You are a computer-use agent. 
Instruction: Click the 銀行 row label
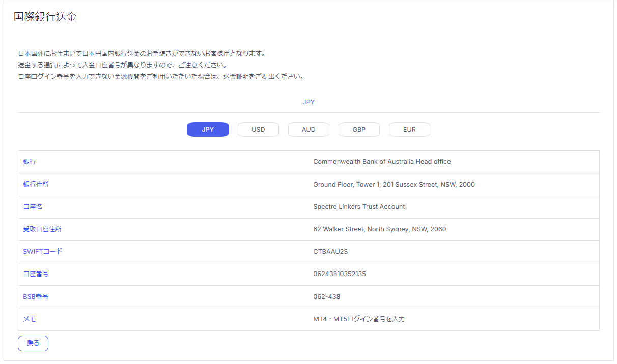(x=30, y=162)
